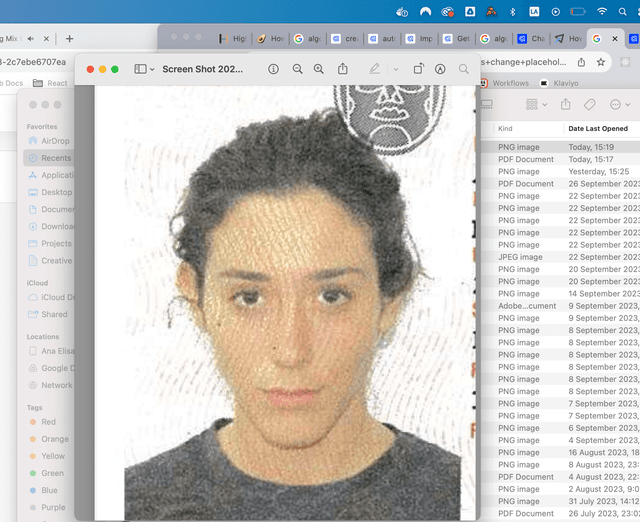Close the active Google browser tab
The height and width of the screenshot is (522, 640).
tap(615, 39)
